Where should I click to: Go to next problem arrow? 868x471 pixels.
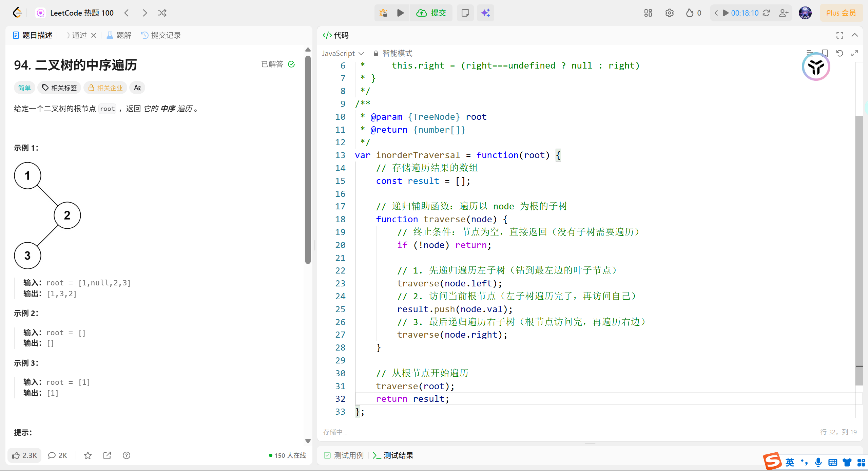(145, 13)
